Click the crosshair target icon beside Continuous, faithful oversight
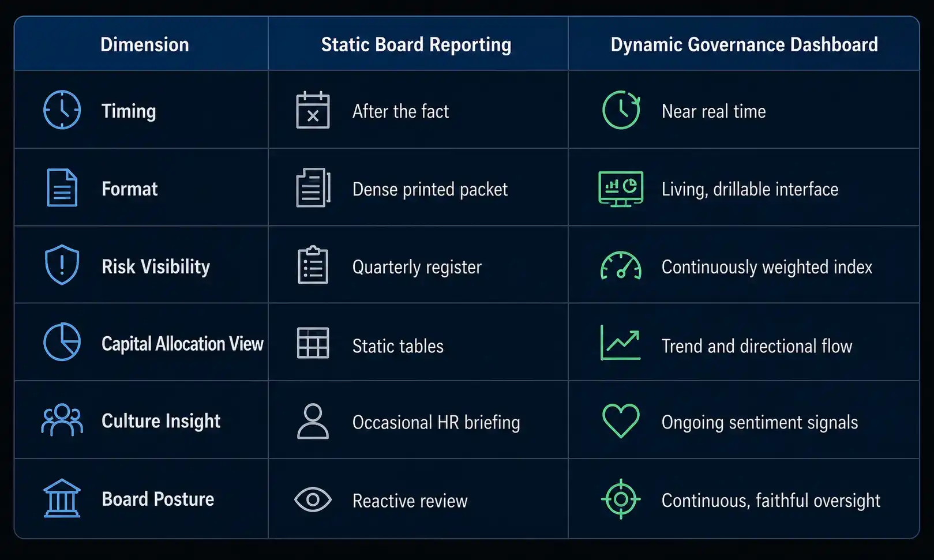 pos(621,499)
